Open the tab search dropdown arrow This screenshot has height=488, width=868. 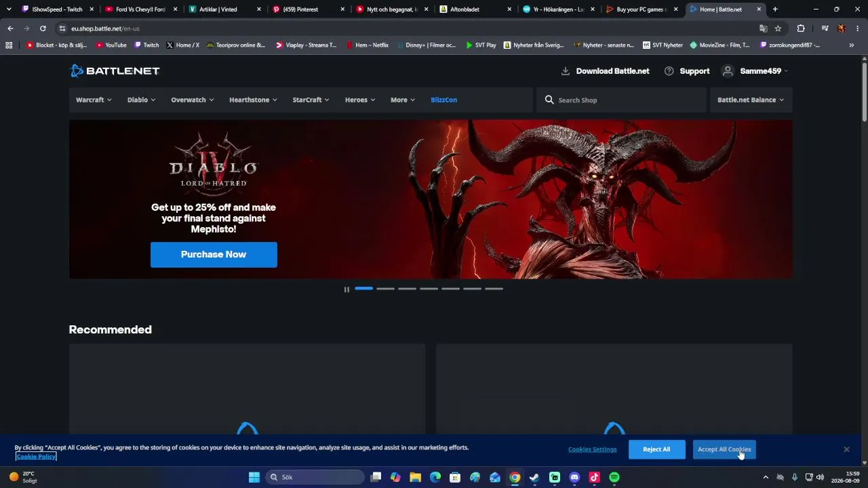[x=9, y=9]
